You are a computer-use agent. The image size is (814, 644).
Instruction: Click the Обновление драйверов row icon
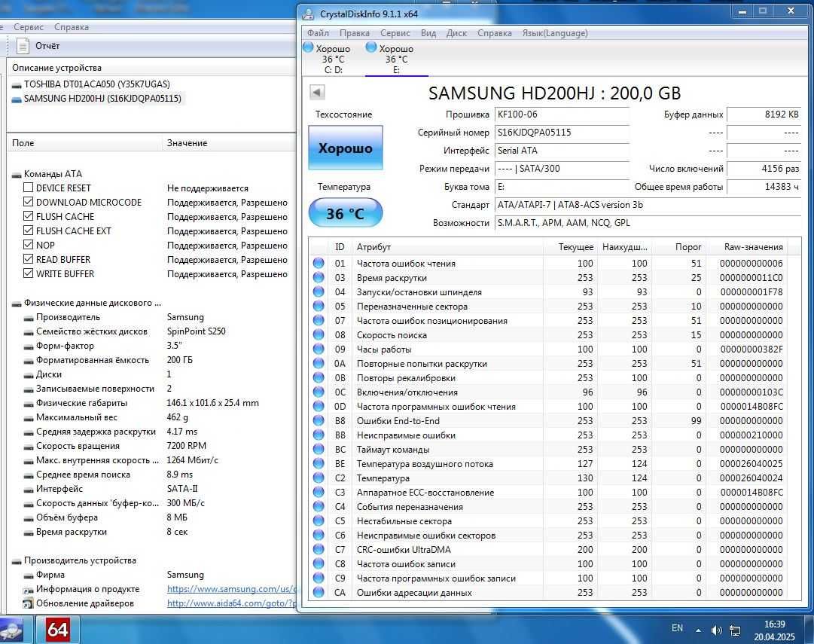tap(28, 603)
